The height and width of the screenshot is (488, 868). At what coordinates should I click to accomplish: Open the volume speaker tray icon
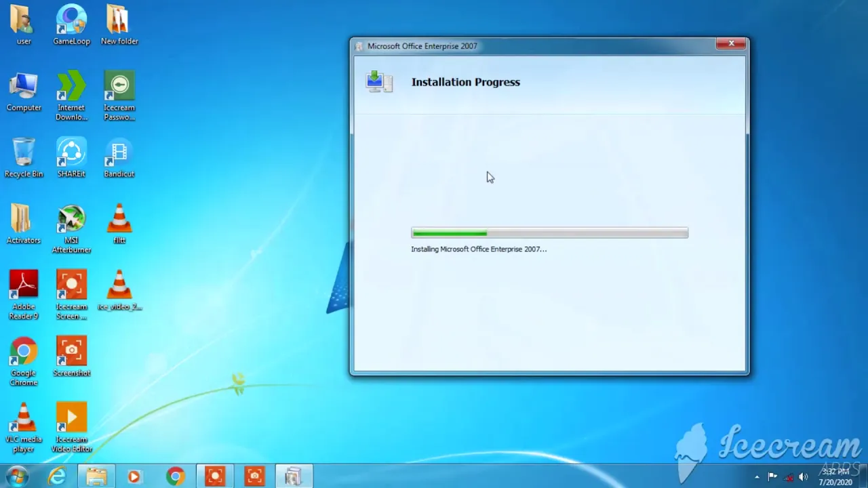[804, 476]
